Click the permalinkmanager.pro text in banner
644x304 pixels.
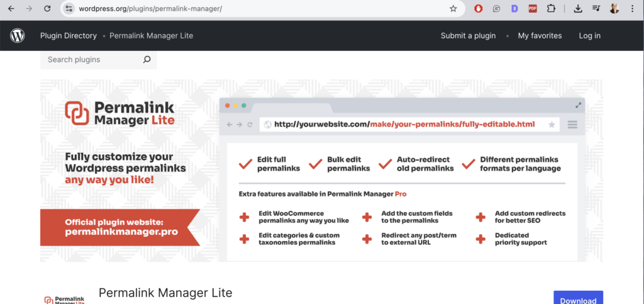coord(121,232)
